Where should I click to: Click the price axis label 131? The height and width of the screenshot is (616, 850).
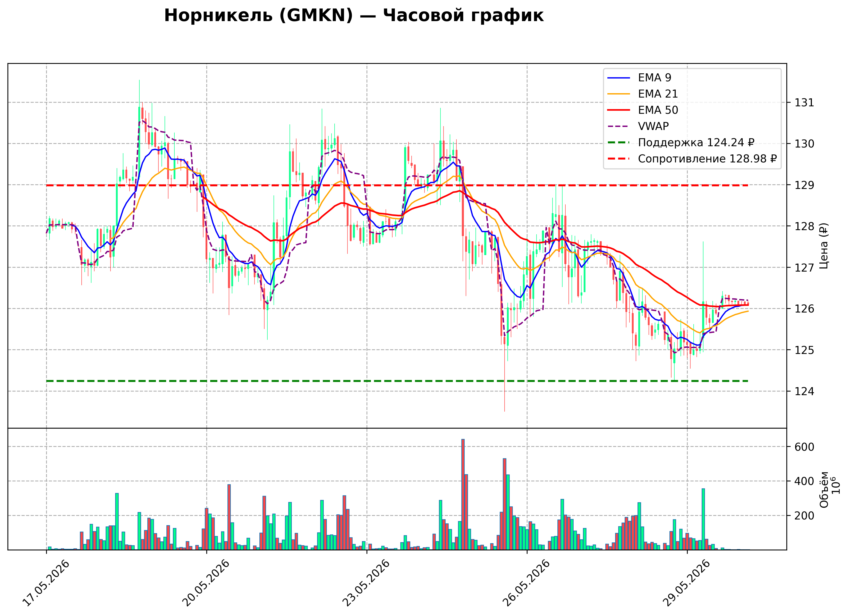[804, 103]
